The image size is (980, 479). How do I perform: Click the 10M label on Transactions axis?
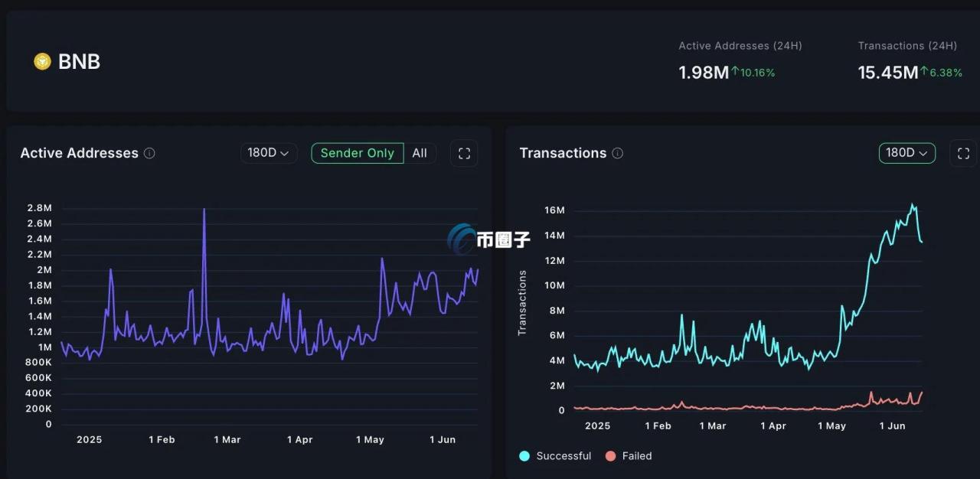[x=554, y=285]
